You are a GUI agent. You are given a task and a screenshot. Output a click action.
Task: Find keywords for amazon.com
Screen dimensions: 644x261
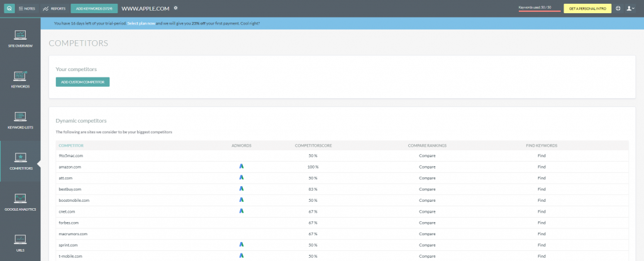click(541, 167)
